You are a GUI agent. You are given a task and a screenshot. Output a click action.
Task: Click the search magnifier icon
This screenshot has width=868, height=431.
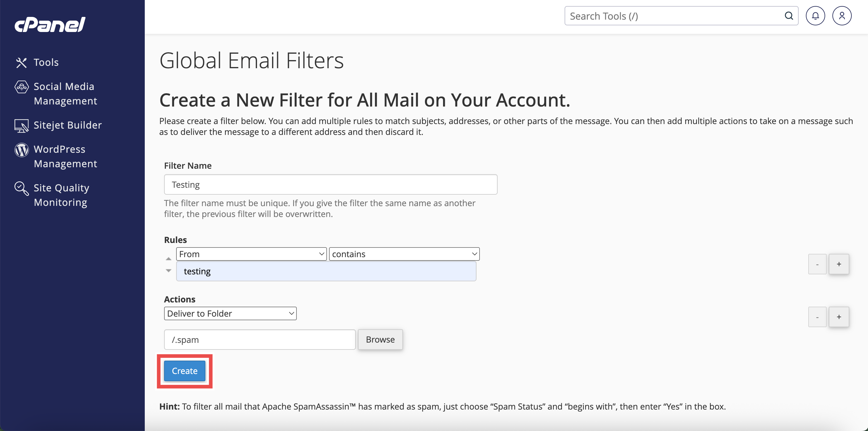tap(788, 16)
